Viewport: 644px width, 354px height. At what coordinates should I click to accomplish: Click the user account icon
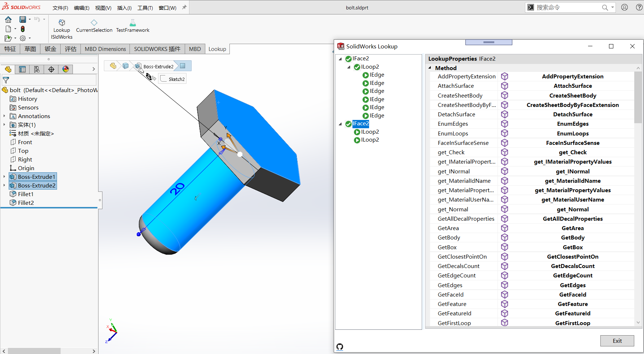(x=625, y=7)
